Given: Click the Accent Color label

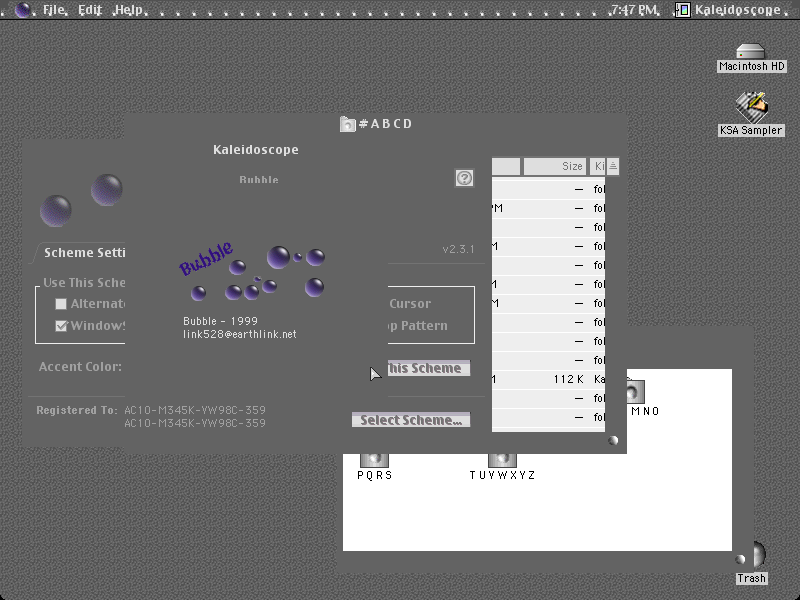Looking at the screenshot, I should 80,367.
